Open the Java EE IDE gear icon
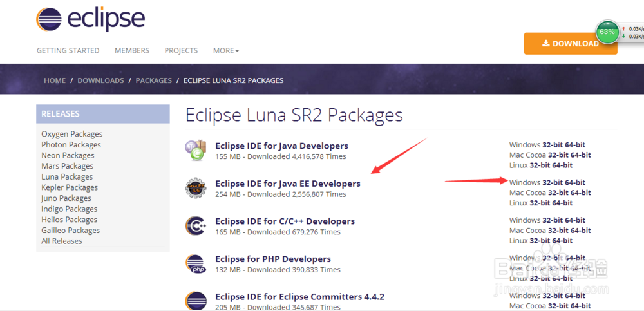The image size is (644, 311). tap(196, 188)
